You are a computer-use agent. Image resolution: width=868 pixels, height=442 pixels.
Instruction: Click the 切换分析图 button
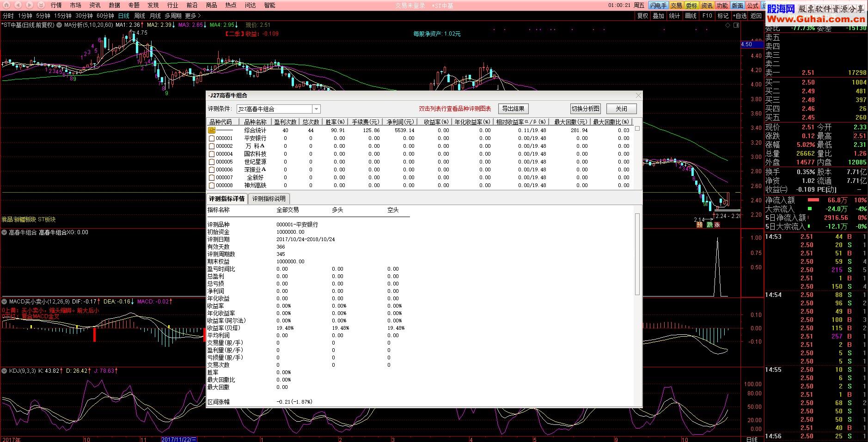[585, 109]
